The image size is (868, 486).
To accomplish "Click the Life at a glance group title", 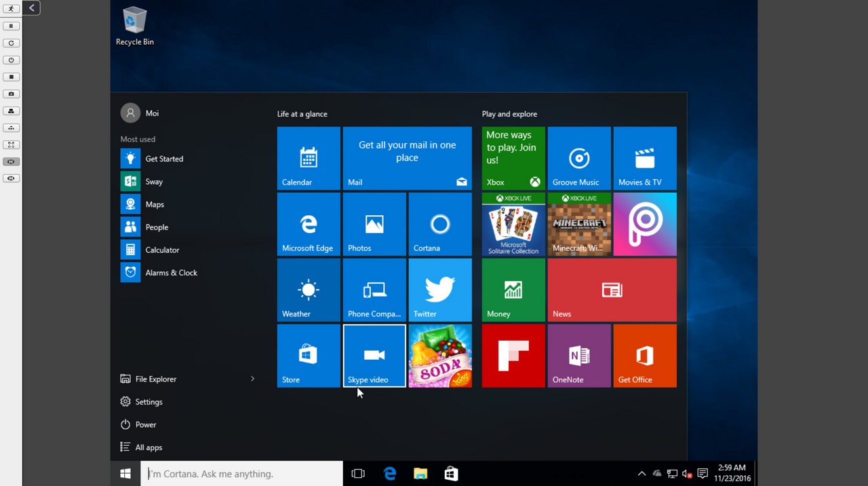I will click(302, 114).
